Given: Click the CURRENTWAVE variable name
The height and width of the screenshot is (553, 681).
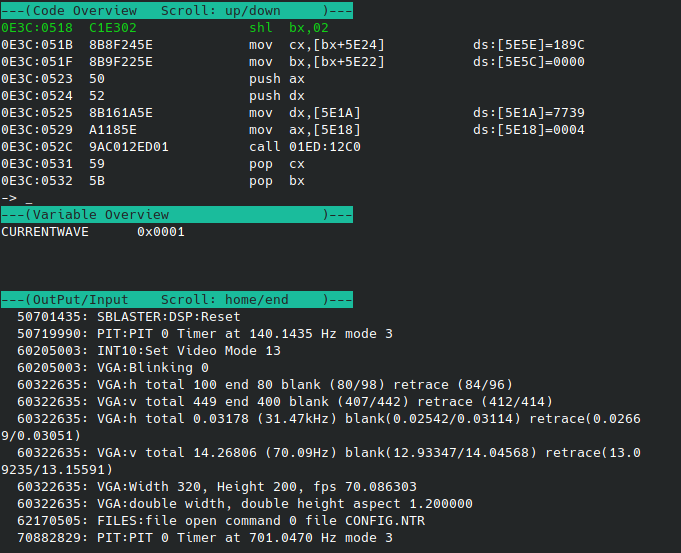Looking at the screenshot, I should click(x=45, y=232).
